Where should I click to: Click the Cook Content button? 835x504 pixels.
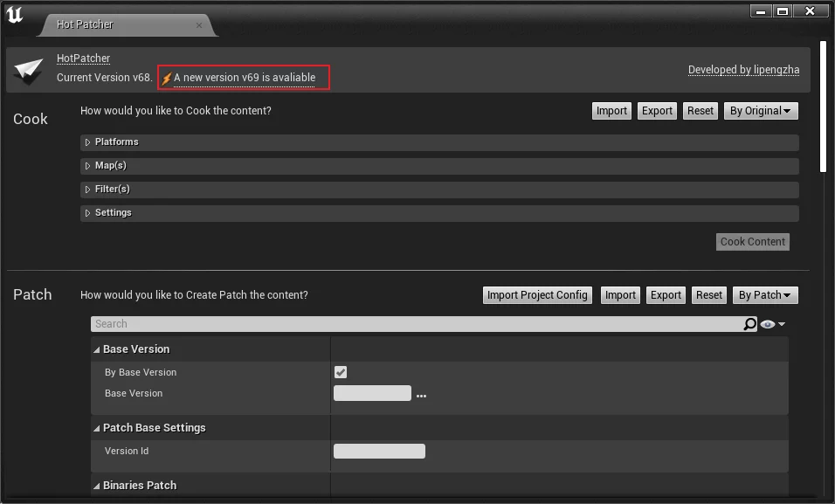tap(753, 242)
